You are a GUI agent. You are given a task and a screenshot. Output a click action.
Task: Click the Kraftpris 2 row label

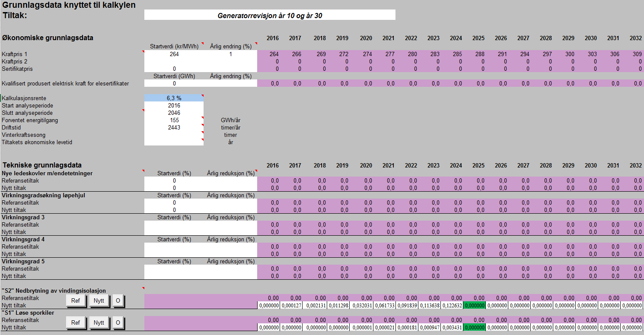pyautogui.click(x=14, y=61)
